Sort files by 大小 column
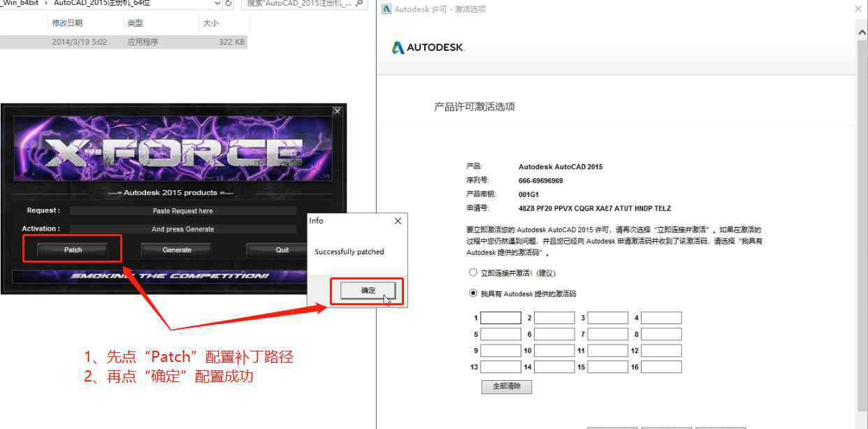 point(210,23)
